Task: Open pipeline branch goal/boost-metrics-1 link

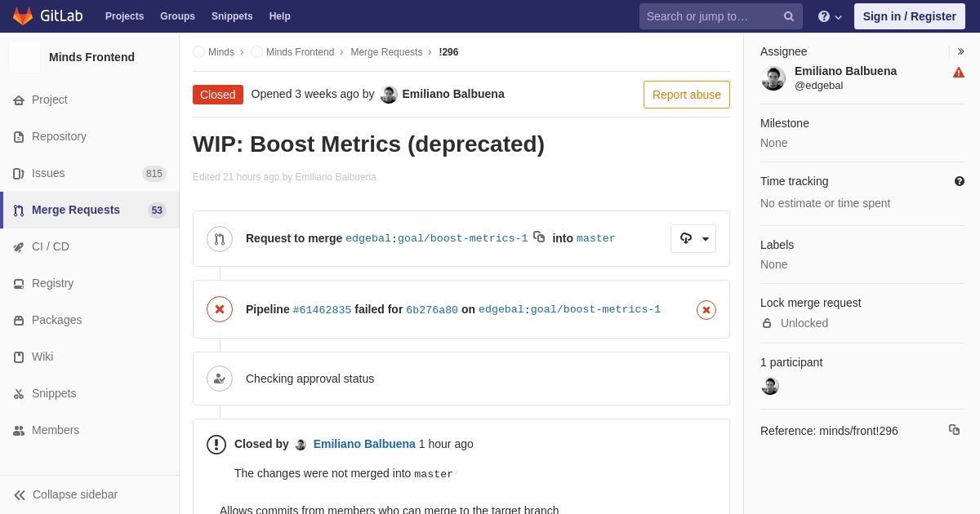Action: click(x=595, y=310)
